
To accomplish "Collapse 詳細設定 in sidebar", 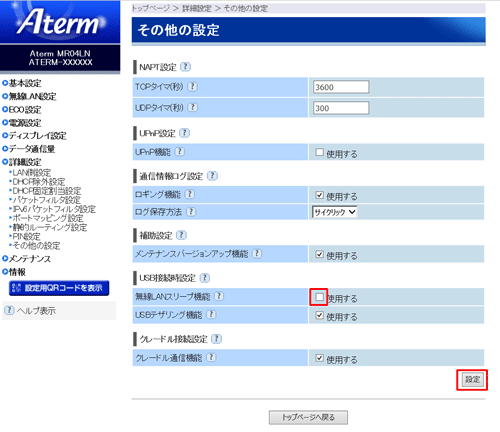I will tap(22, 162).
